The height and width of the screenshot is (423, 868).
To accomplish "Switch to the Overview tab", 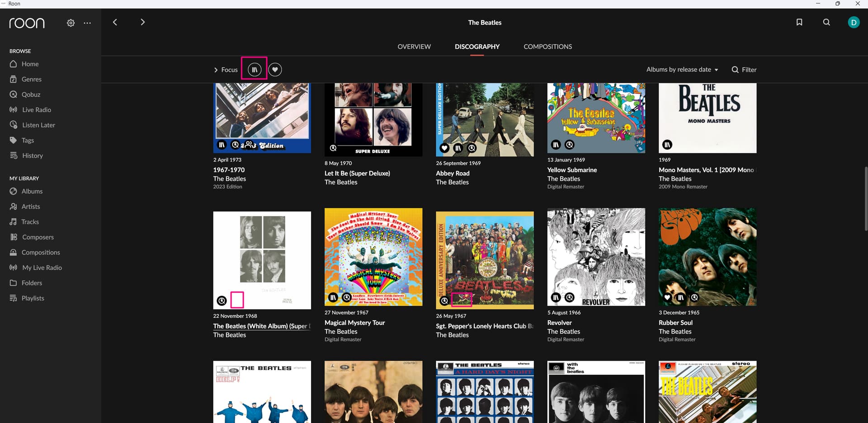I will tap(414, 47).
